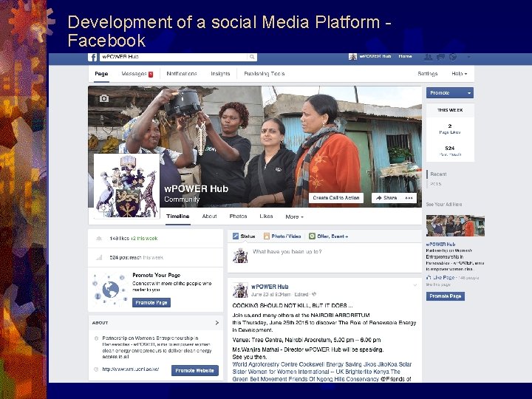
Task: Click post author avatar thumbnail
Action: [240, 290]
